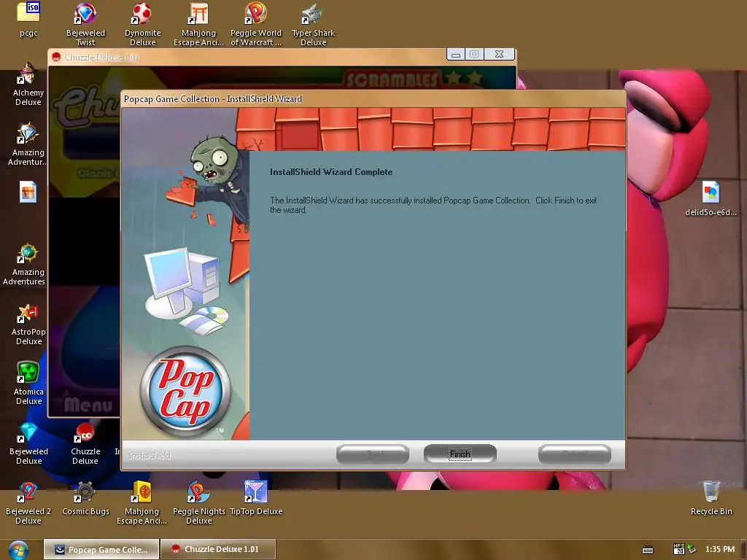Screen dimensions: 747x560
Task: Click the PopCap logo in wizard
Action: click(185, 391)
